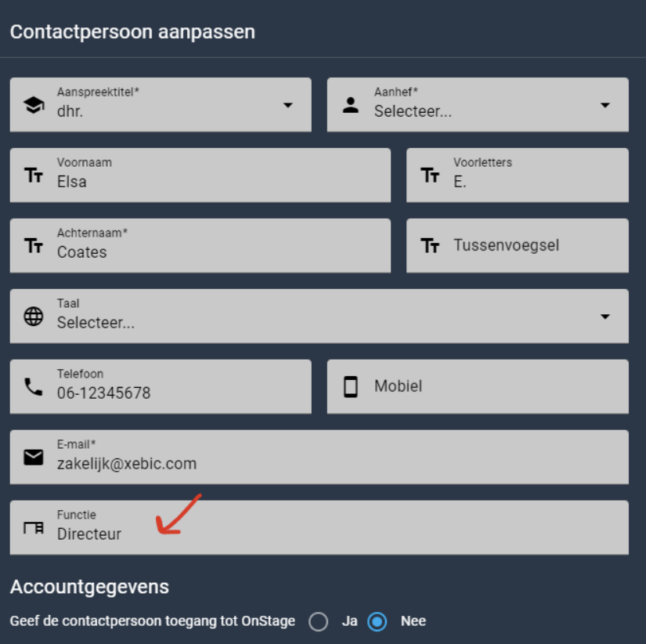Screen dimensions: 646x644
Task: Click the person icon in Aanhef field
Action: (351, 105)
